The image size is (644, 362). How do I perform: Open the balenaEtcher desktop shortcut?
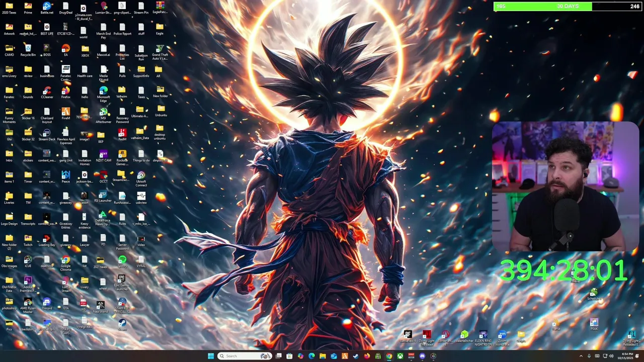464,337
